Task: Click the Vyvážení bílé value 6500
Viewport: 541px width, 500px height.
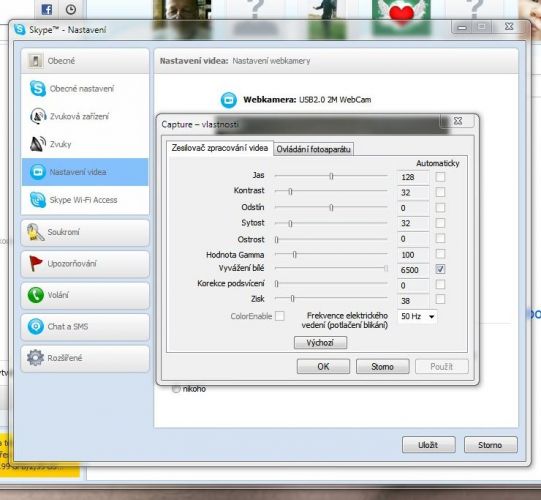Action: (413, 270)
